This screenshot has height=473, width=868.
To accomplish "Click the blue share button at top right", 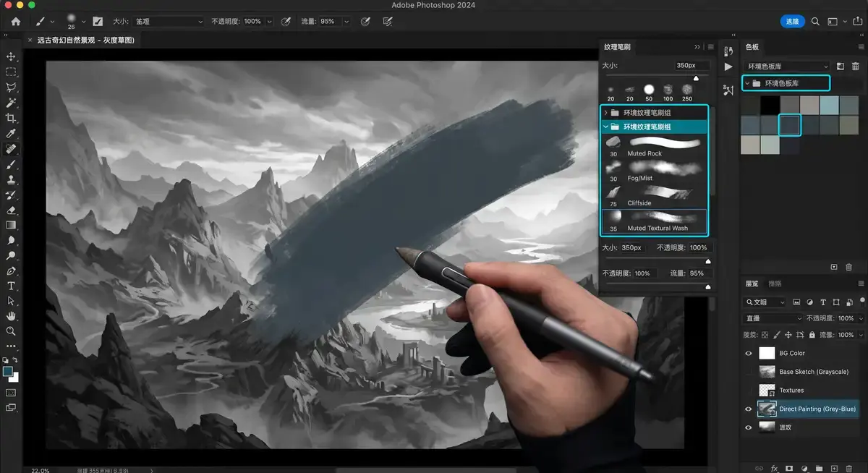I will pos(792,22).
